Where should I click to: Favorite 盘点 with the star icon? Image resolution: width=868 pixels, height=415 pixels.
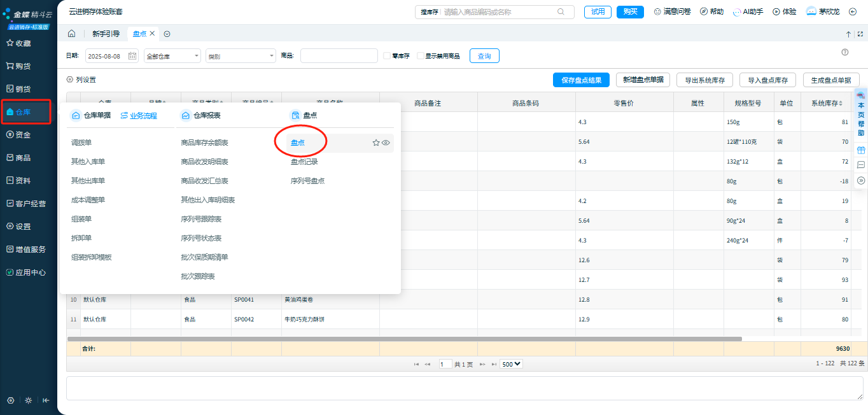click(x=376, y=143)
